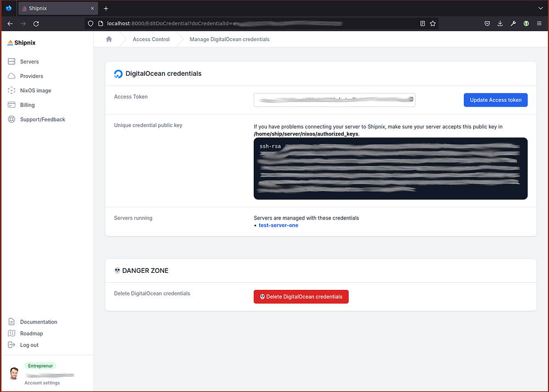Screen dimensions: 549x392
Task: Click Delete DigitalOcean credentials red button
Action: pyautogui.click(x=301, y=297)
